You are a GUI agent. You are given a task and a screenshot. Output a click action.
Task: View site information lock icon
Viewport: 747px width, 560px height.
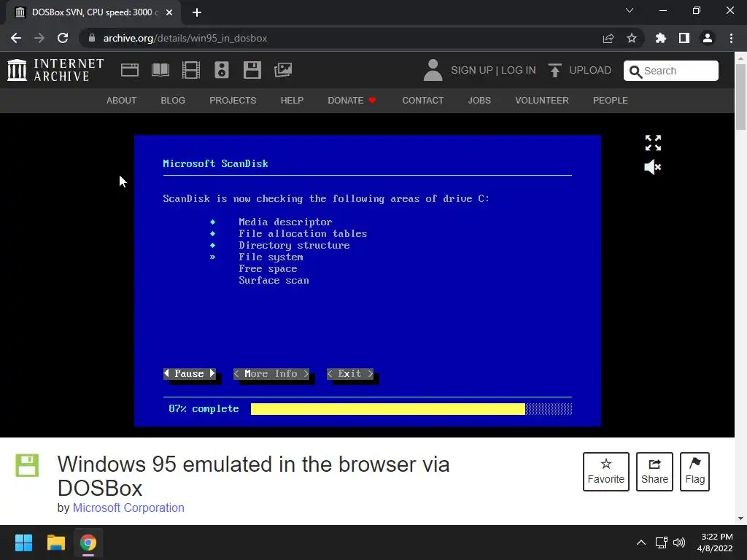pos(92,38)
